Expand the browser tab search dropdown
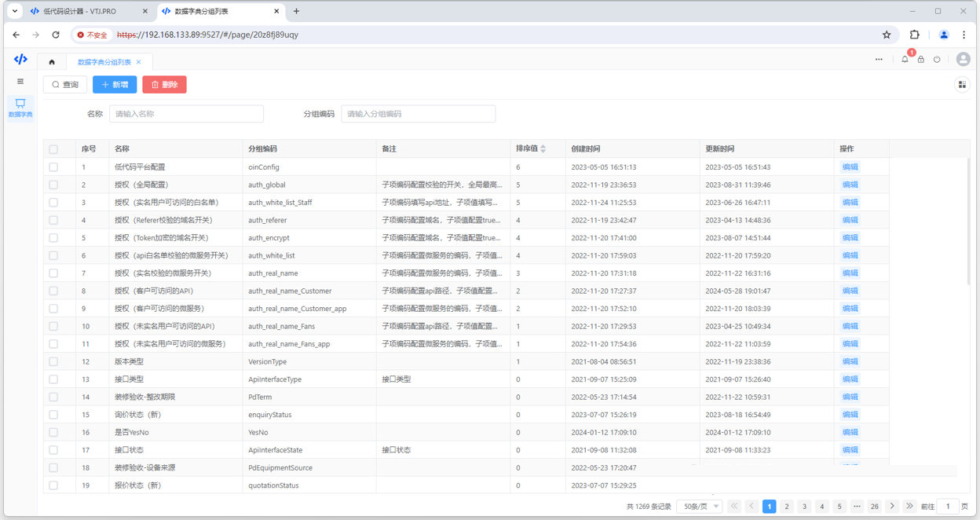 (15, 11)
